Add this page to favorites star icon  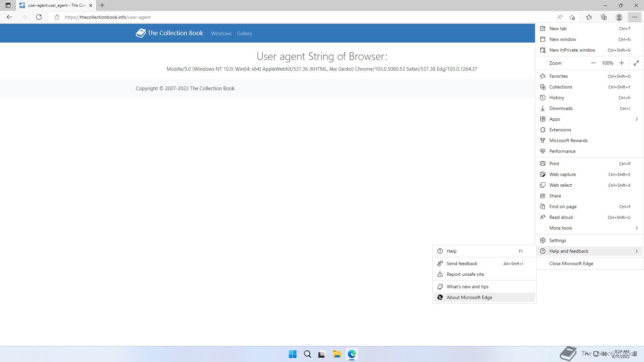572,17
